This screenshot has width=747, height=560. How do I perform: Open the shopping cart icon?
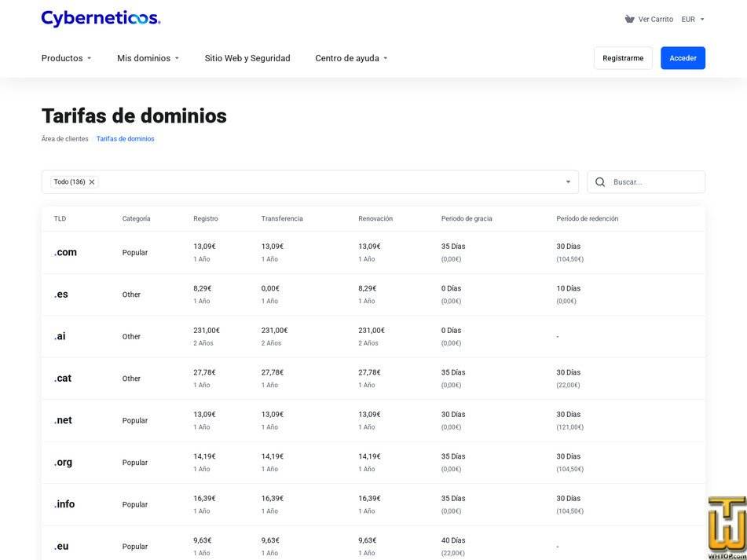pos(629,19)
